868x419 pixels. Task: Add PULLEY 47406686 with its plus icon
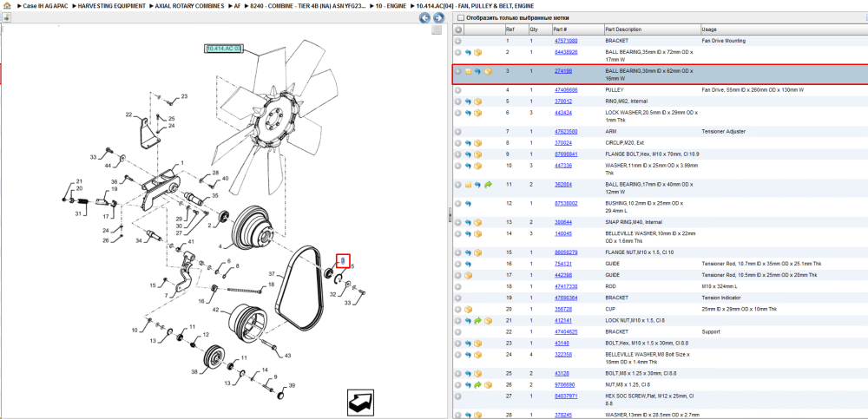coord(457,89)
